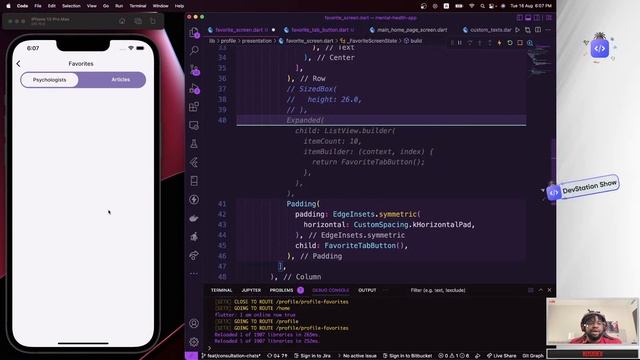The width and height of the screenshot is (640, 360).
Task: Pause the debug session
Action: [460, 43]
